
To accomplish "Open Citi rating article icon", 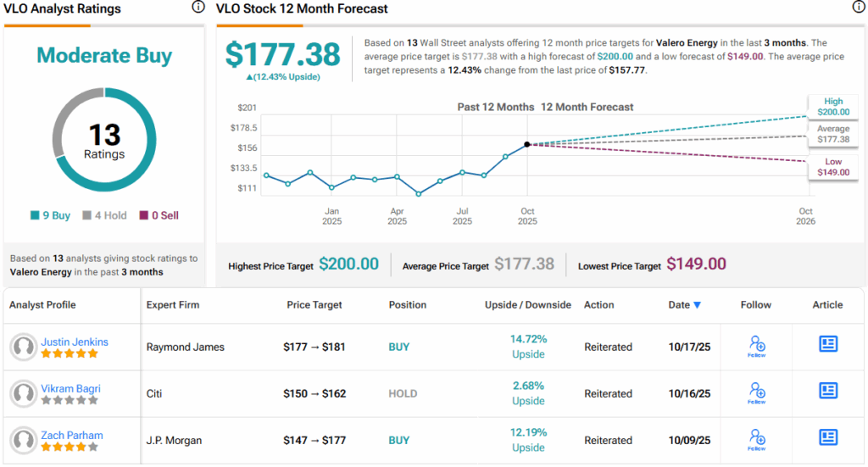I will pos(828,390).
